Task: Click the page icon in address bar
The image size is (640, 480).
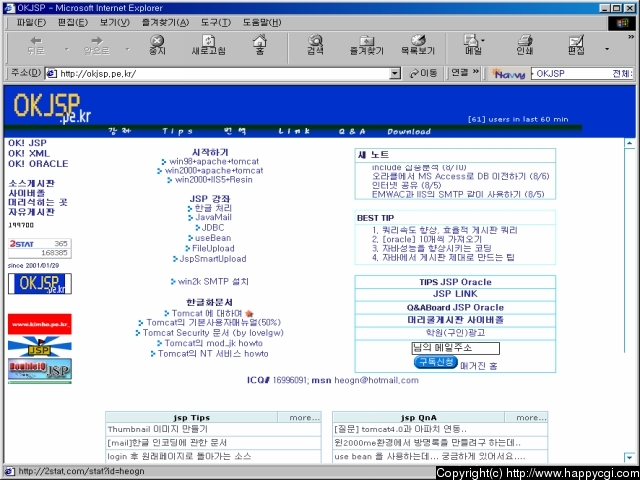Action: click(x=51, y=73)
